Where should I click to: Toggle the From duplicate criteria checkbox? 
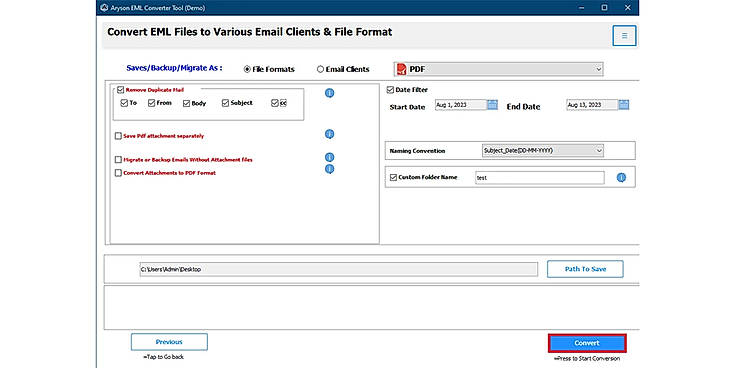coord(151,103)
